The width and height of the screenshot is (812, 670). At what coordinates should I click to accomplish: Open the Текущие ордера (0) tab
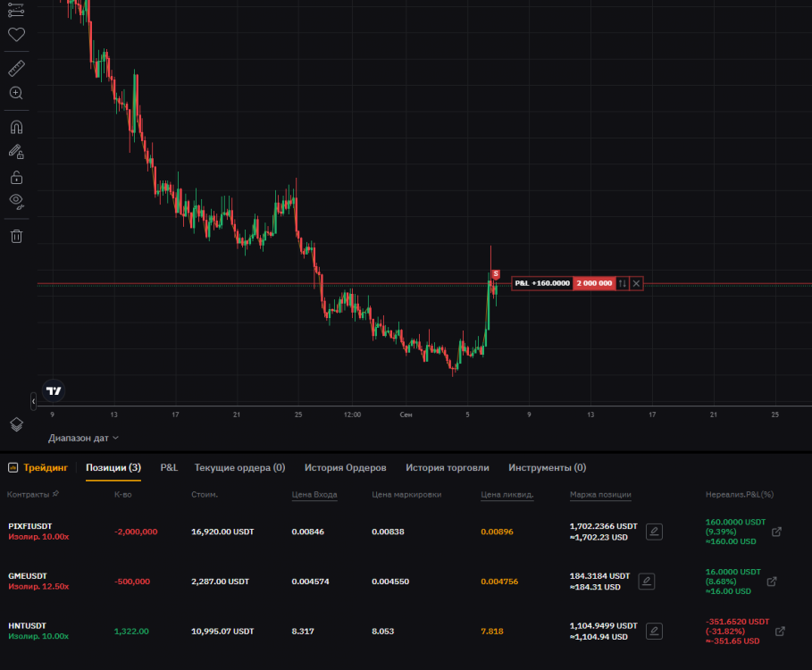239,467
